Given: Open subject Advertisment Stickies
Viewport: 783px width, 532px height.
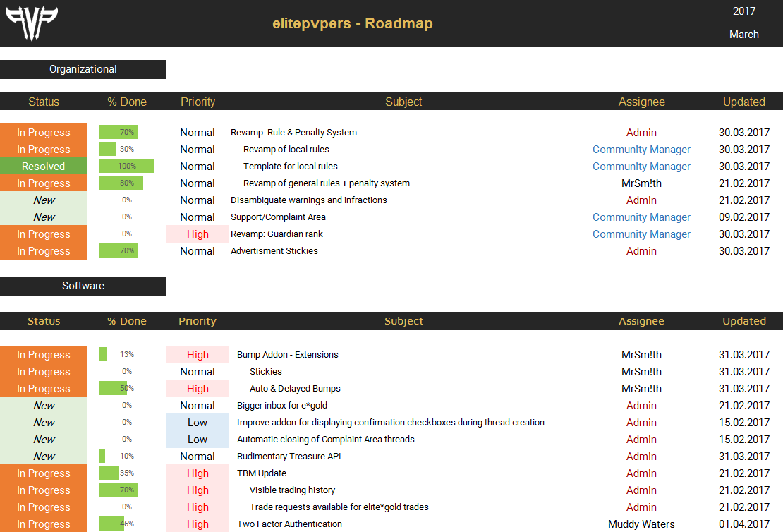Looking at the screenshot, I should 274,251.
